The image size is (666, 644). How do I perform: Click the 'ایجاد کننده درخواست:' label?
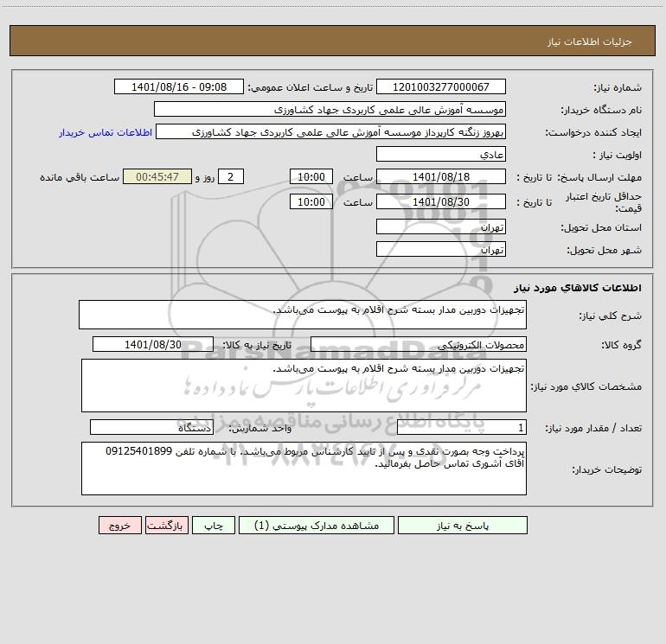coord(593,132)
